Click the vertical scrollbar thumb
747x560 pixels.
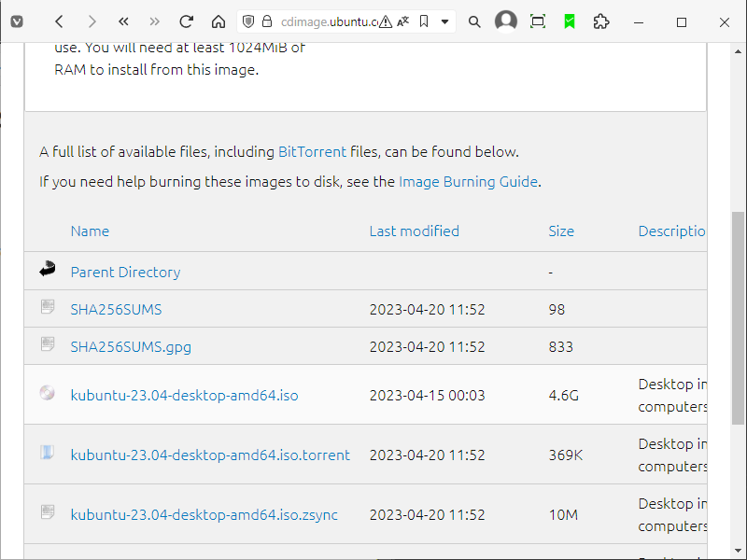pyautogui.click(x=738, y=317)
